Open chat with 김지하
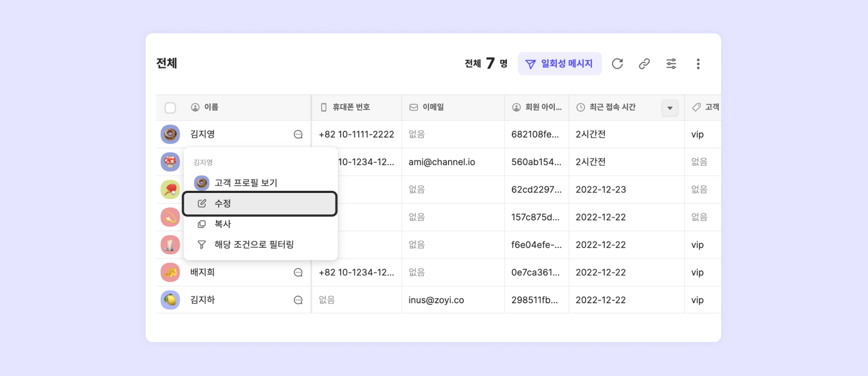 coord(298,300)
